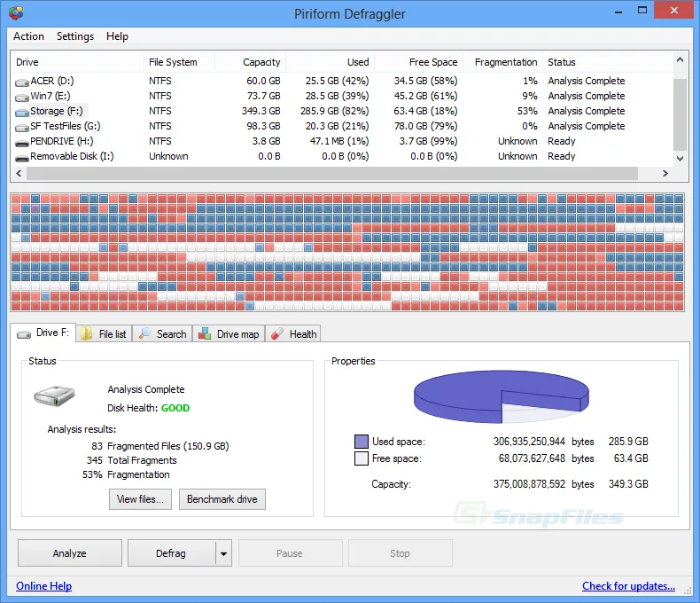Open the Defrag dropdown arrow
This screenshot has width=700, height=603.
[223, 553]
